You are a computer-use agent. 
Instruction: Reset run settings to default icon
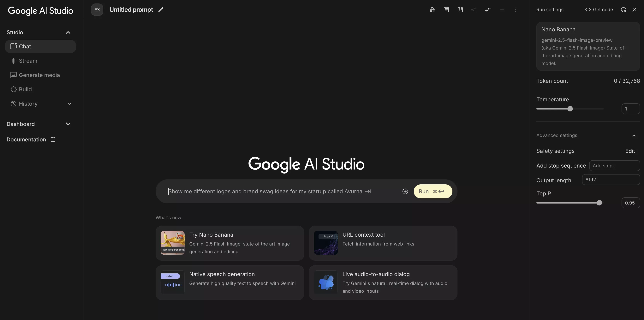tap(623, 10)
